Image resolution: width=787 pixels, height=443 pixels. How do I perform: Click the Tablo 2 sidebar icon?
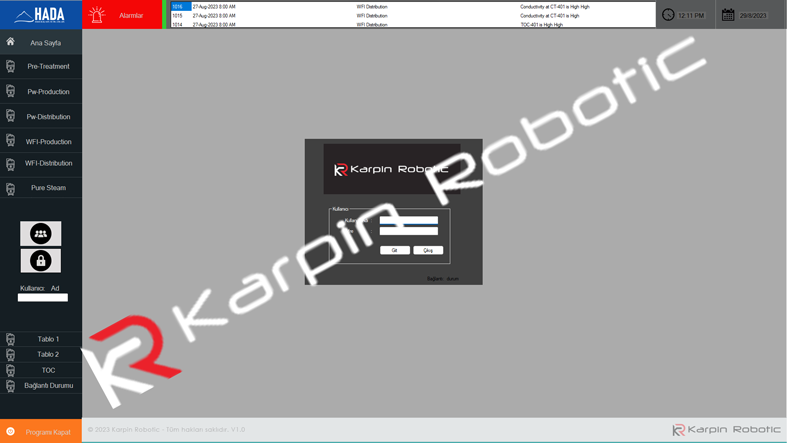click(x=11, y=355)
